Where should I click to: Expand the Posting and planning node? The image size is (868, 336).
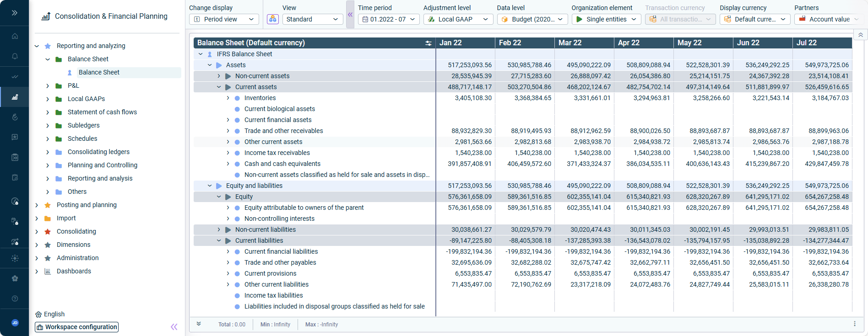coord(37,205)
